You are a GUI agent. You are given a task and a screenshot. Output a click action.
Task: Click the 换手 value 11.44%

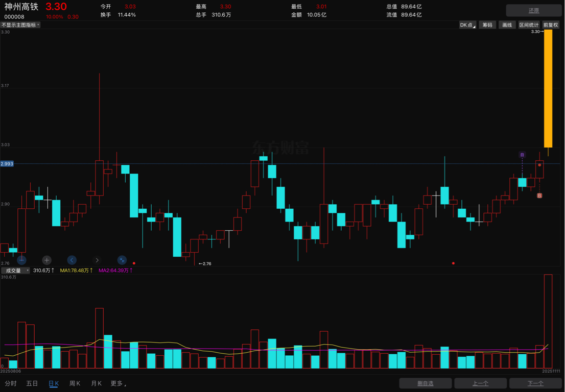127,15
